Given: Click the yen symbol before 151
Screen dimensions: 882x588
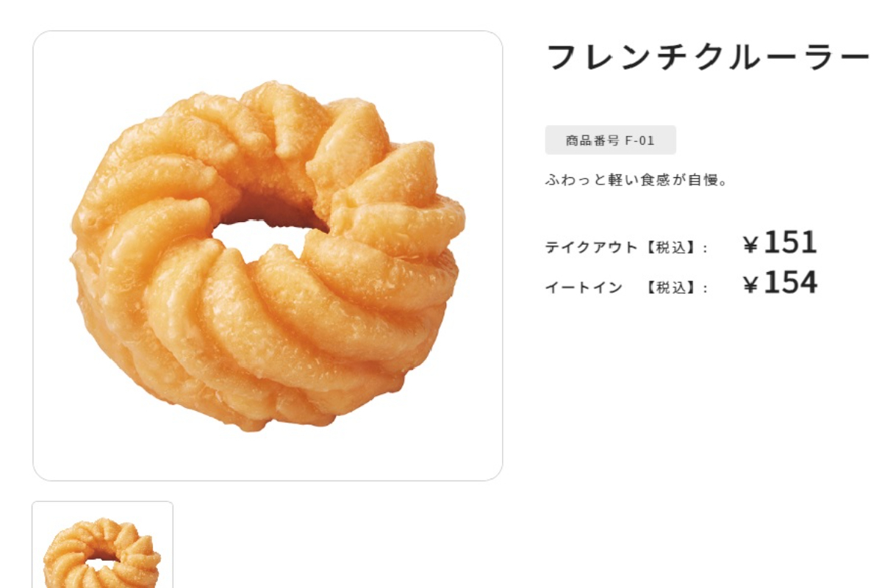Looking at the screenshot, I should (x=750, y=245).
